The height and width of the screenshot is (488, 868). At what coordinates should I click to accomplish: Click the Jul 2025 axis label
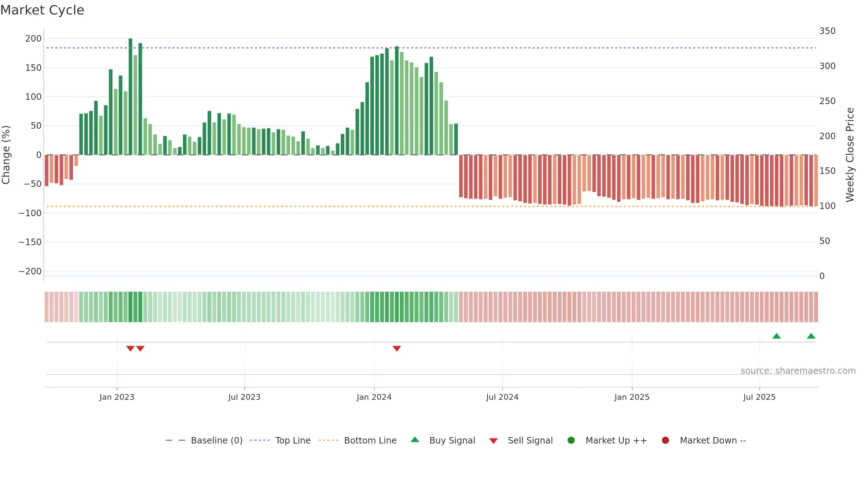(x=759, y=397)
